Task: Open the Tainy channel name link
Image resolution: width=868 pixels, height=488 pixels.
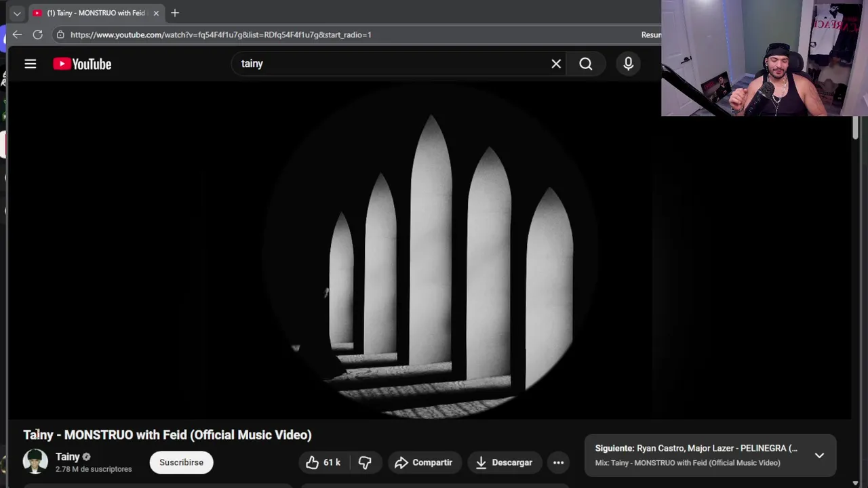Action: (x=68, y=457)
